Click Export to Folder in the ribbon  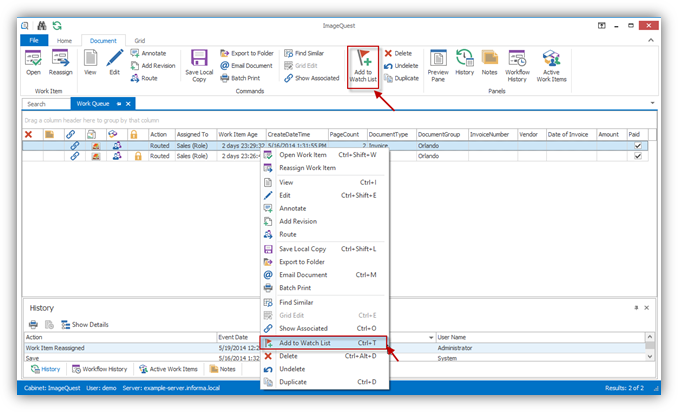[247, 53]
